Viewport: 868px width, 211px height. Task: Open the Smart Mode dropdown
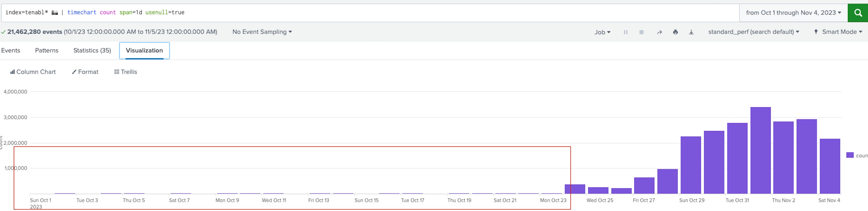coord(838,32)
